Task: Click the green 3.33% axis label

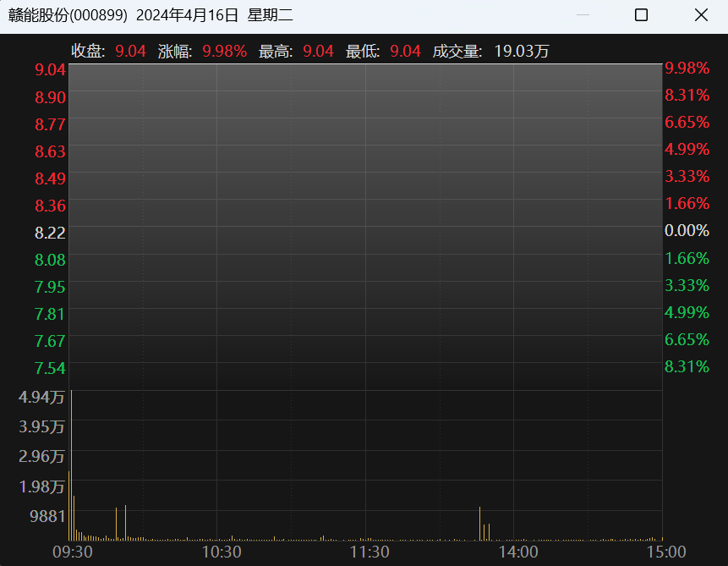Action: (x=687, y=285)
